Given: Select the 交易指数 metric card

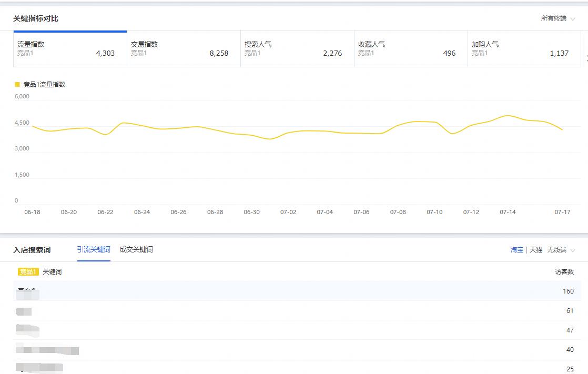Looking at the screenshot, I should coord(184,49).
